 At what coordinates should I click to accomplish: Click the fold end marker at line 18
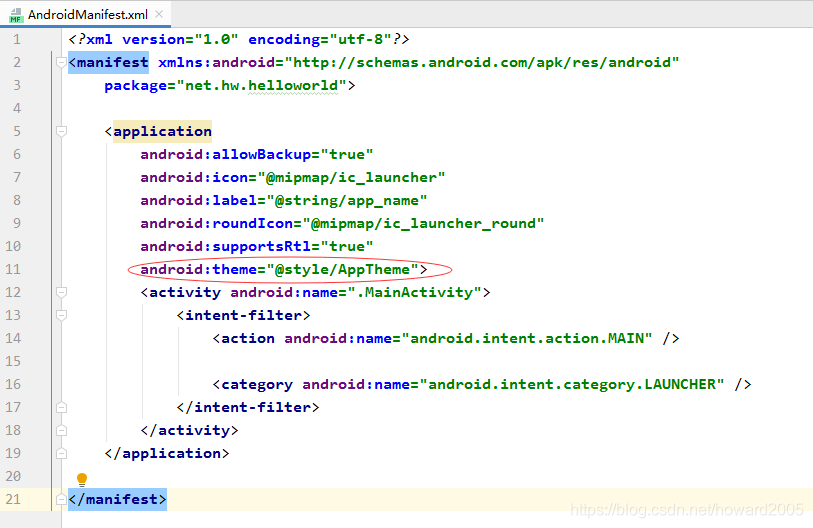pyautogui.click(x=61, y=430)
